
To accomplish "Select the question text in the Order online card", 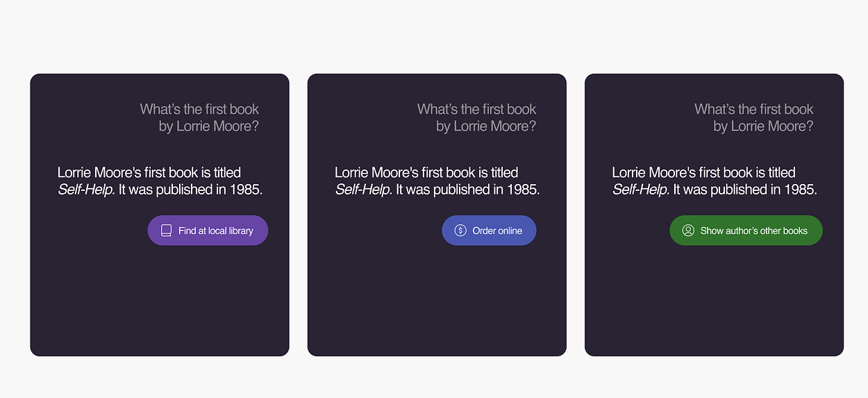I will [x=476, y=117].
